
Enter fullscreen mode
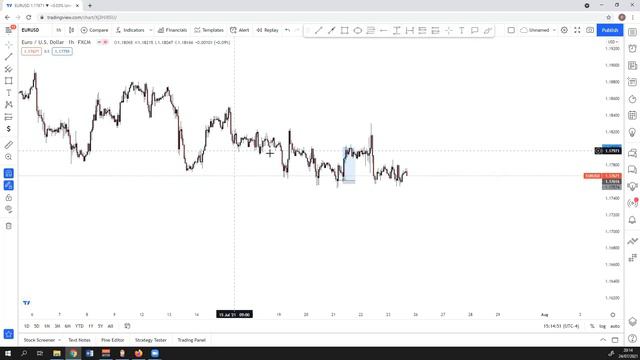click(x=577, y=30)
